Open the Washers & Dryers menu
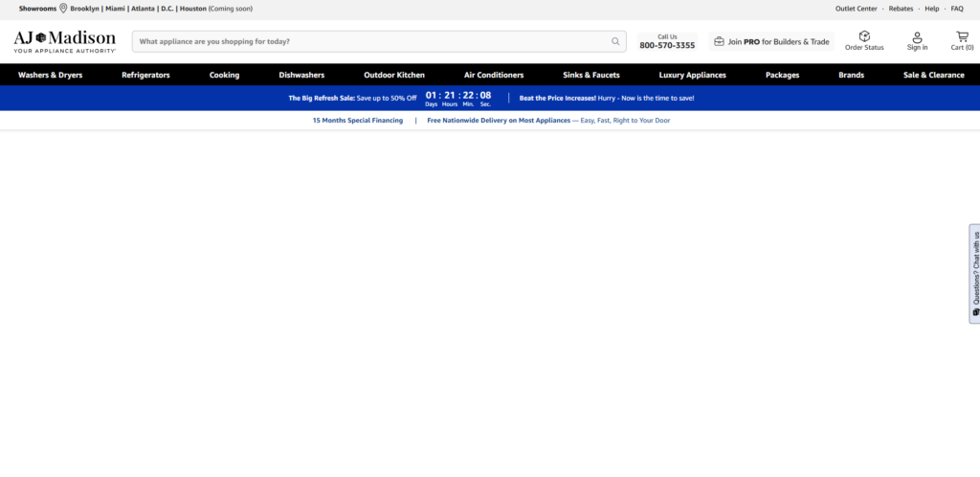 50,75
